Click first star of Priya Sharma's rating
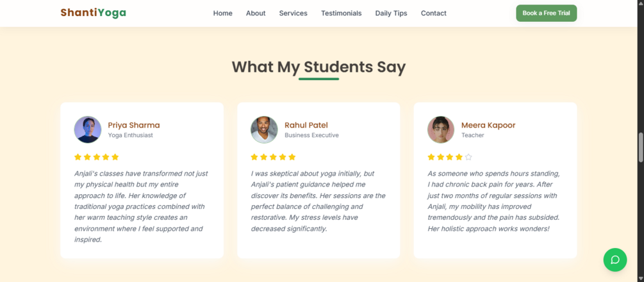 (78, 157)
